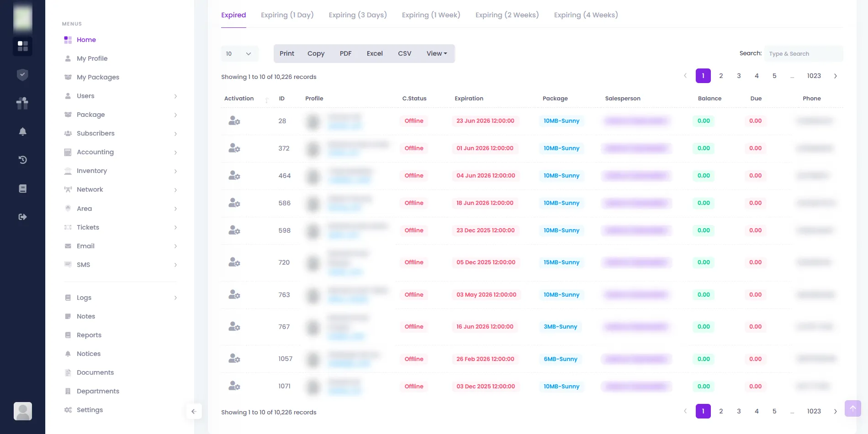Open the user avatar at rail bottom
868x434 pixels.
click(x=23, y=411)
